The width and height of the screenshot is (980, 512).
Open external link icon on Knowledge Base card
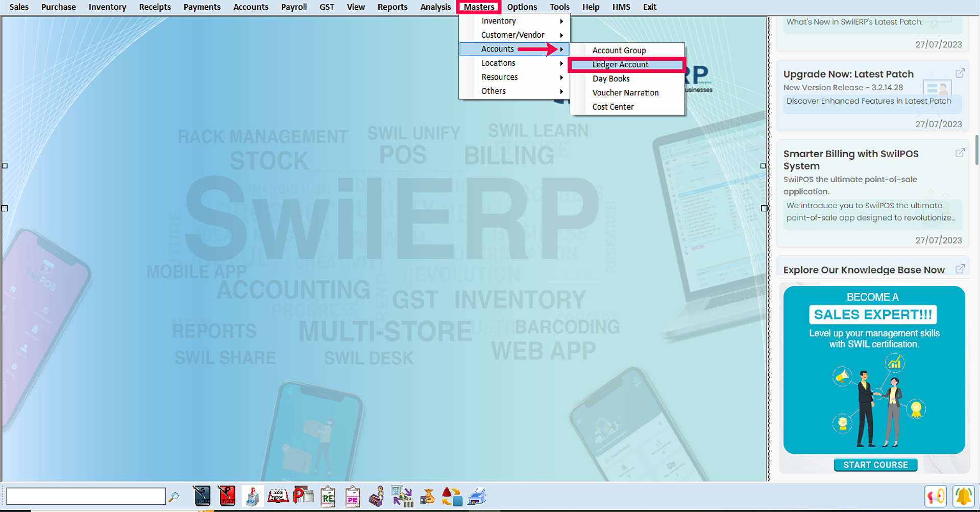[x=960, y=269]
